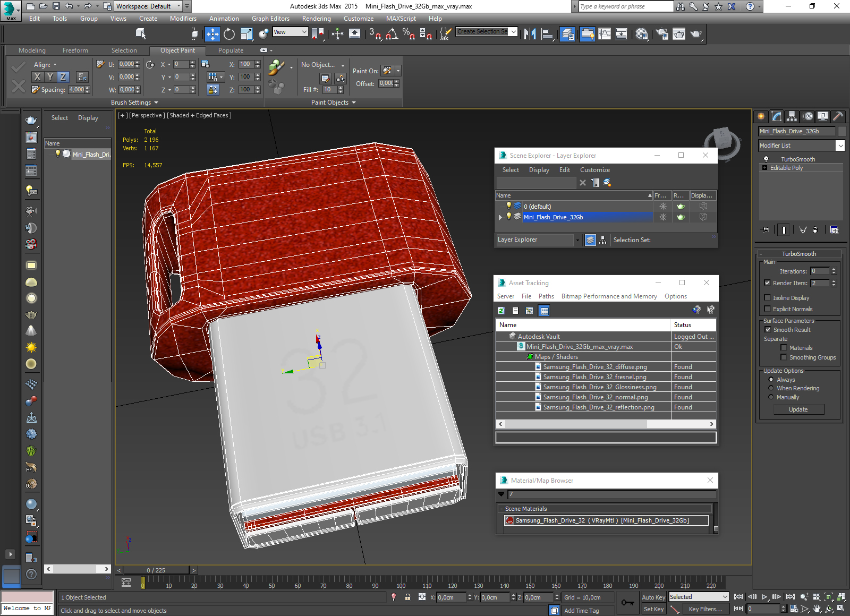Select the Manually update option

[x=771, y=397]
